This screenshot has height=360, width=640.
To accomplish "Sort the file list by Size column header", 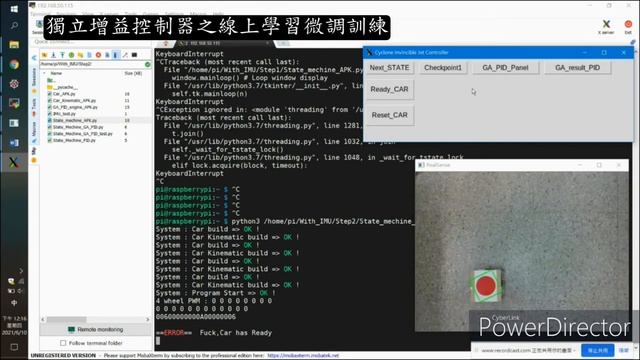I will pos(133,73).
